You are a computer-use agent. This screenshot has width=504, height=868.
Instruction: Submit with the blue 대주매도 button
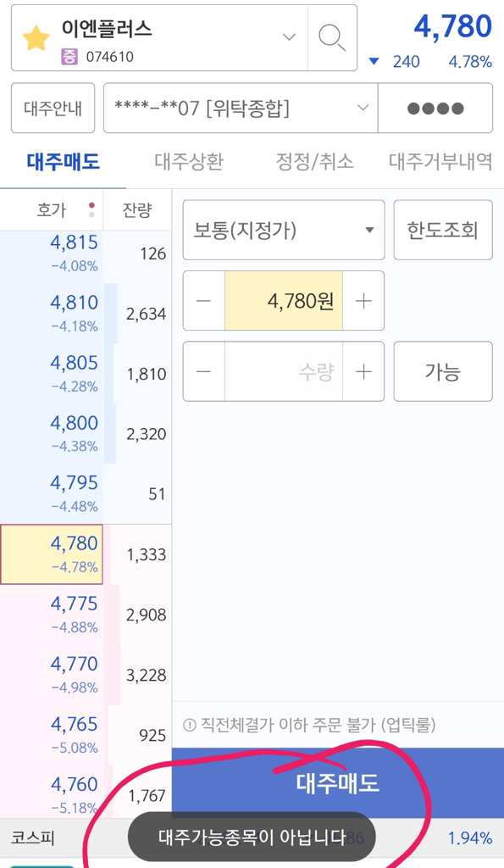click(337, 782)
